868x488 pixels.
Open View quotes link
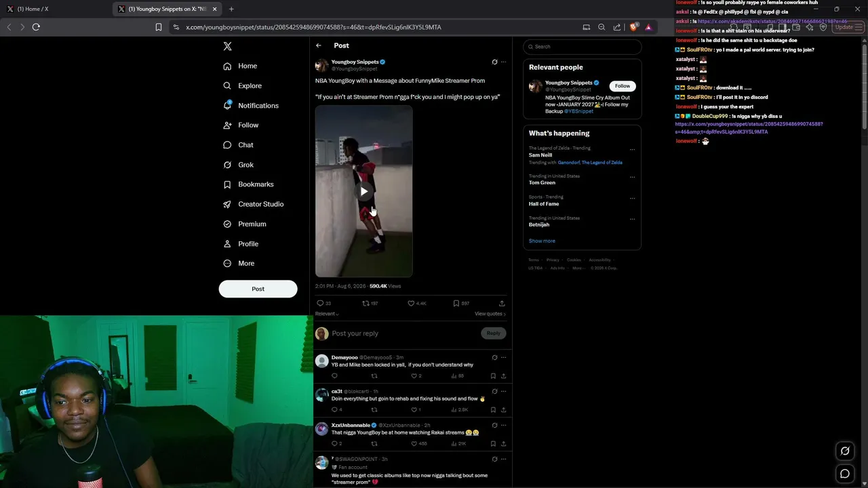(x=490, y=314)
